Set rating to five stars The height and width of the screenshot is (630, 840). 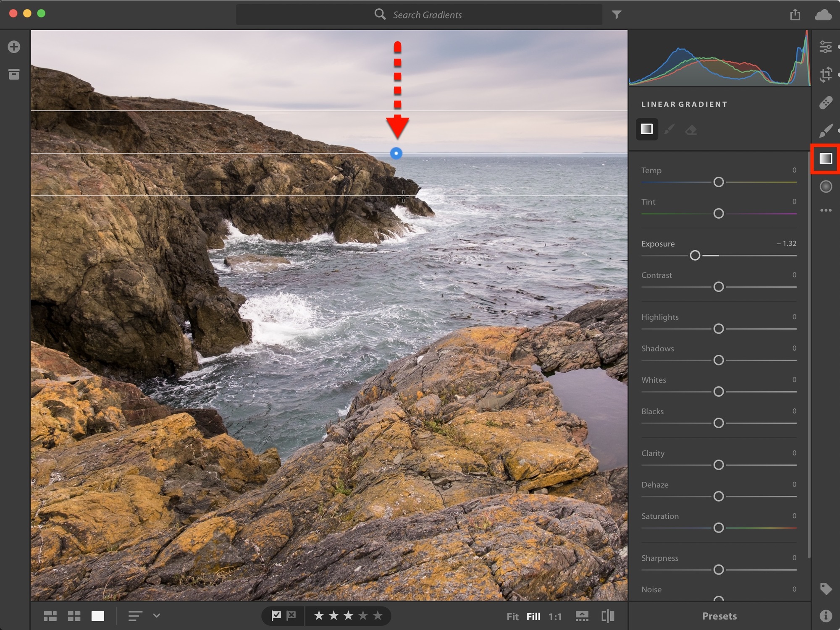point(378,616)
